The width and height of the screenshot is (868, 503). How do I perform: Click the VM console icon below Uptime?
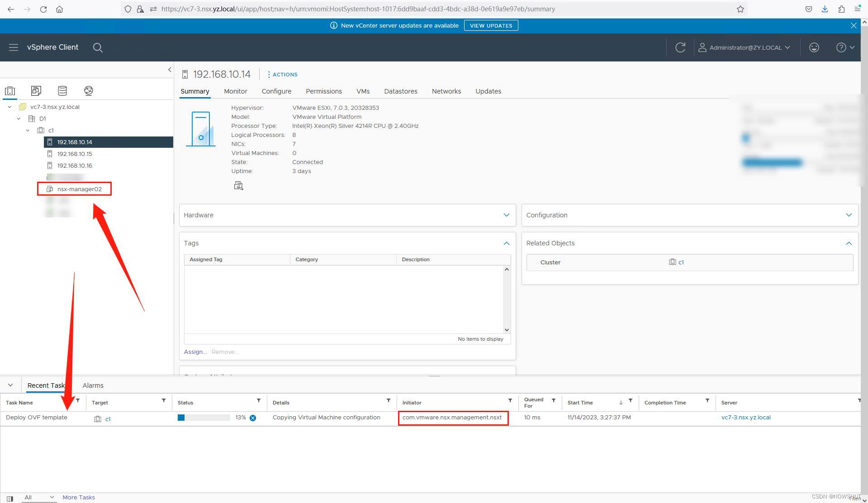coord(238,186)
